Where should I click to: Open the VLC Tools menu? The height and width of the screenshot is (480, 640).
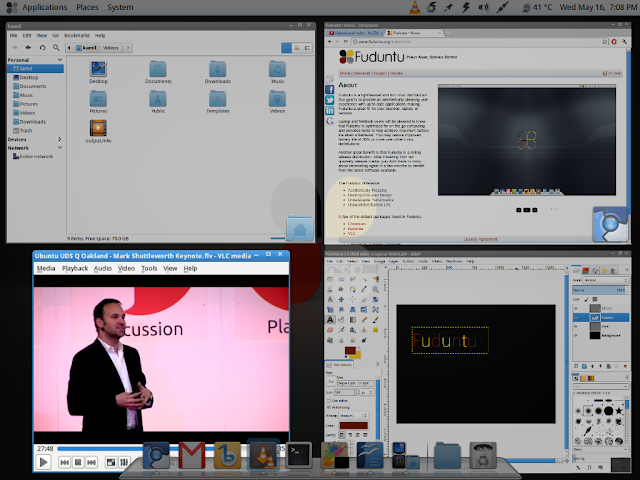click(149, 269)
